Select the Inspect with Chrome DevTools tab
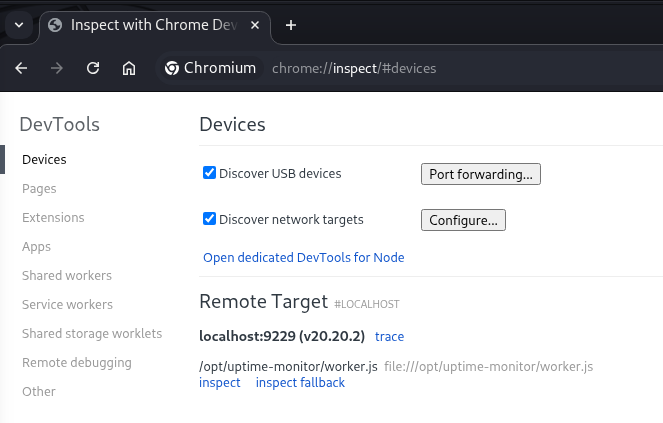The width and height of the screenshot is (663, 423). click(x=154, y=25)
